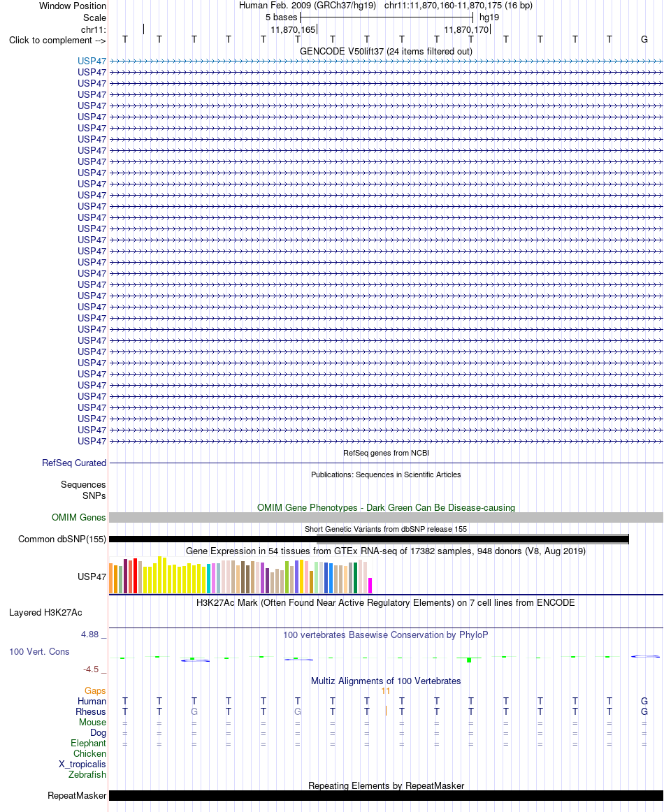
Task: Click the 100 Vert. Cons track label
Action: 39,651
